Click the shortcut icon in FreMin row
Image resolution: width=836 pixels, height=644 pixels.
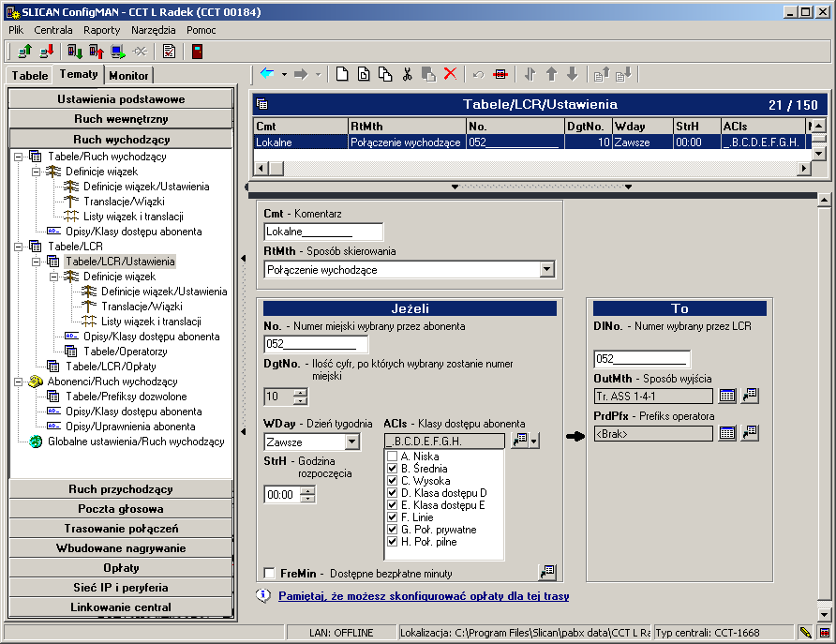547,572
